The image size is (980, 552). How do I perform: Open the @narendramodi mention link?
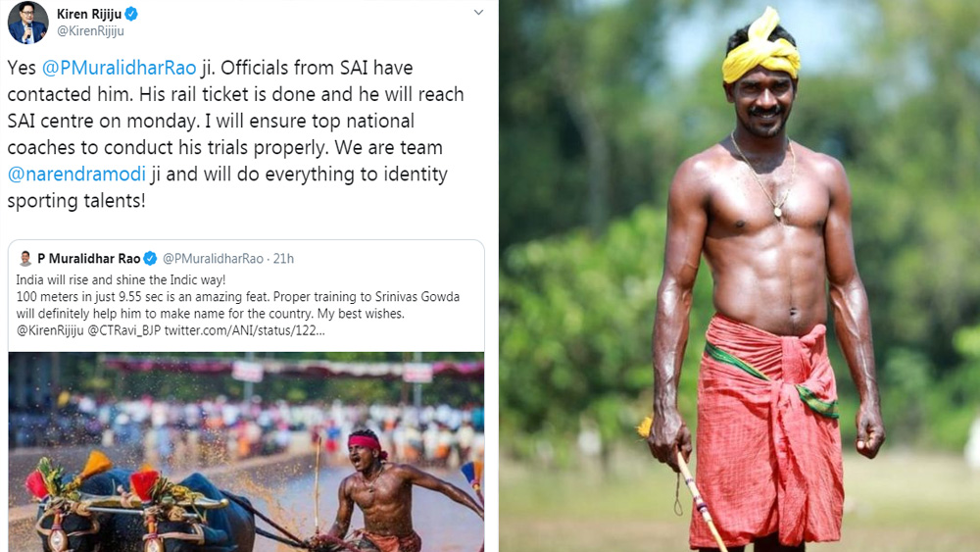click(x=76, y=174)
